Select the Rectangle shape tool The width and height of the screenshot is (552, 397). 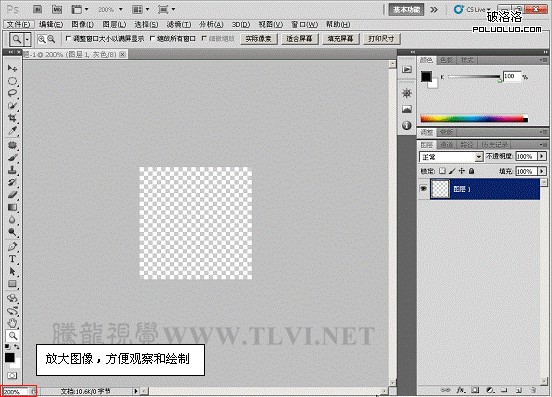(12, 284)
